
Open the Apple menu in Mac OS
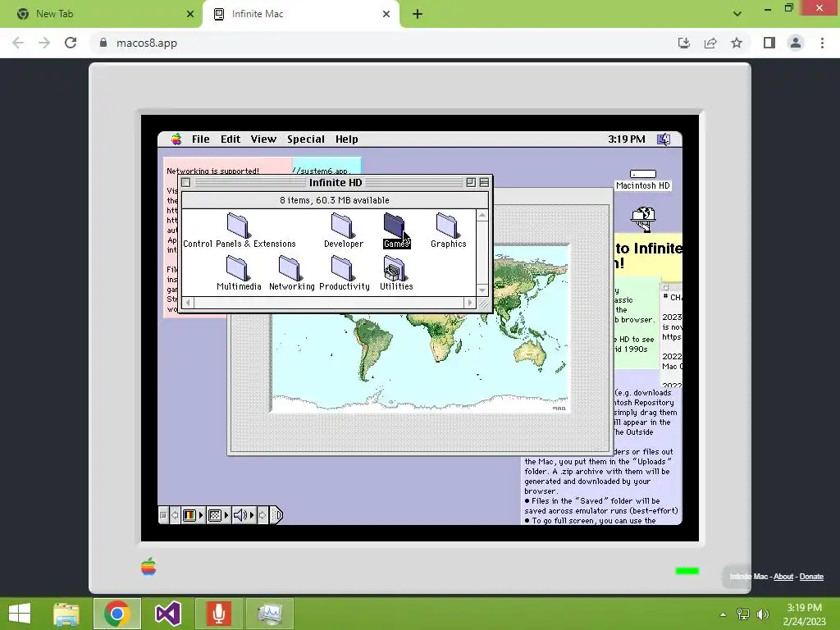click(176, 139)
